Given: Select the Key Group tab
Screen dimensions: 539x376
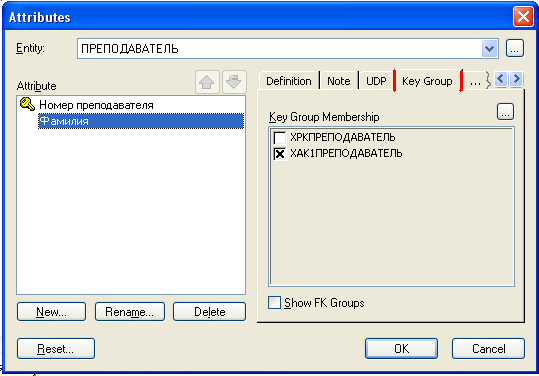Looking at the screenshot, I should (427, 81).
